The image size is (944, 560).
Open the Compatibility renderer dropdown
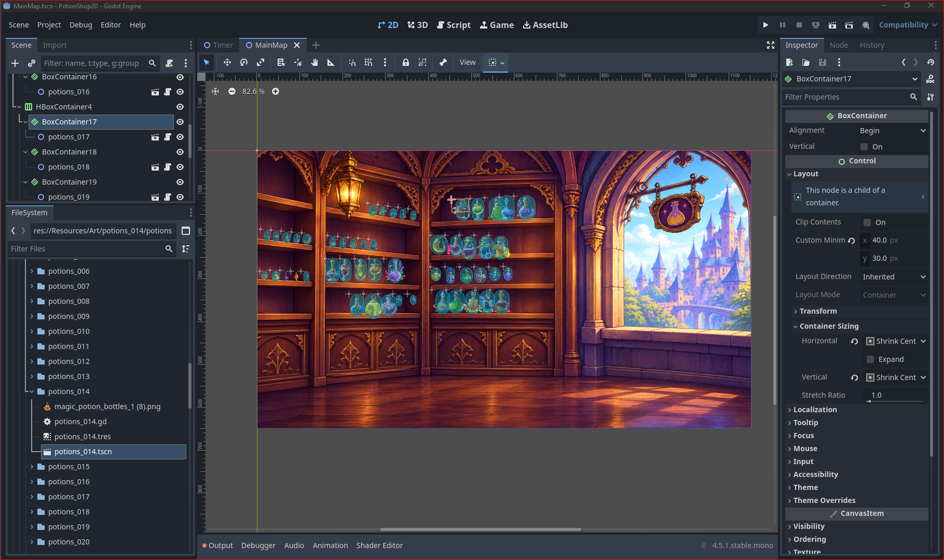coord(908,25)
